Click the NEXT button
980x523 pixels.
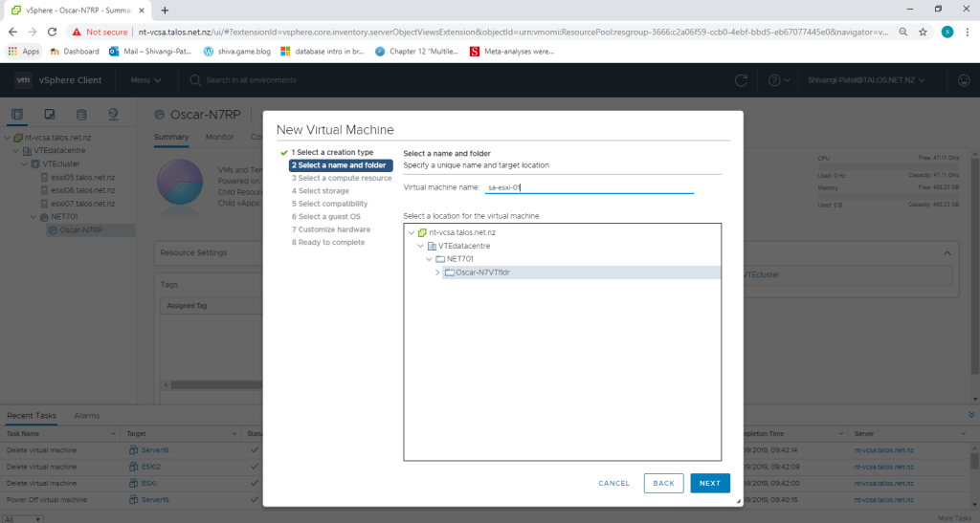pos(709,483)
